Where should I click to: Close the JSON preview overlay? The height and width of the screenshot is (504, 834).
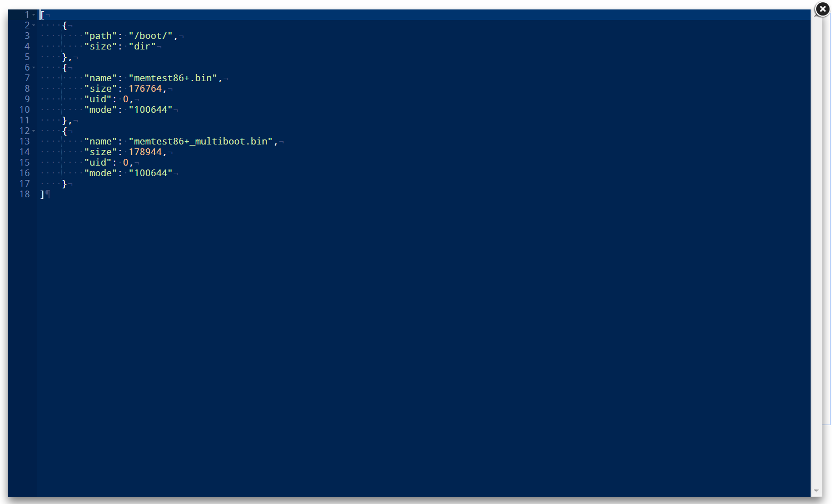pos(822,9)
